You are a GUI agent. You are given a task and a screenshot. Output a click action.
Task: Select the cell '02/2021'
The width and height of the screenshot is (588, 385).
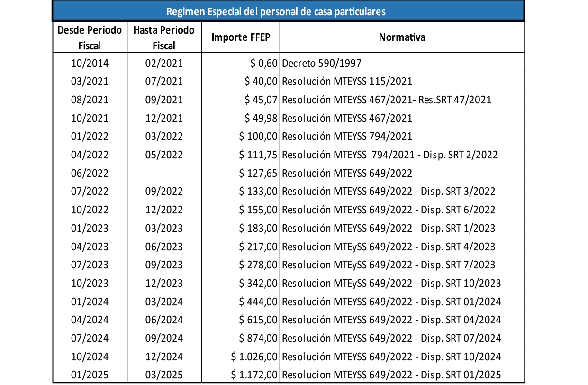(164, 63)
